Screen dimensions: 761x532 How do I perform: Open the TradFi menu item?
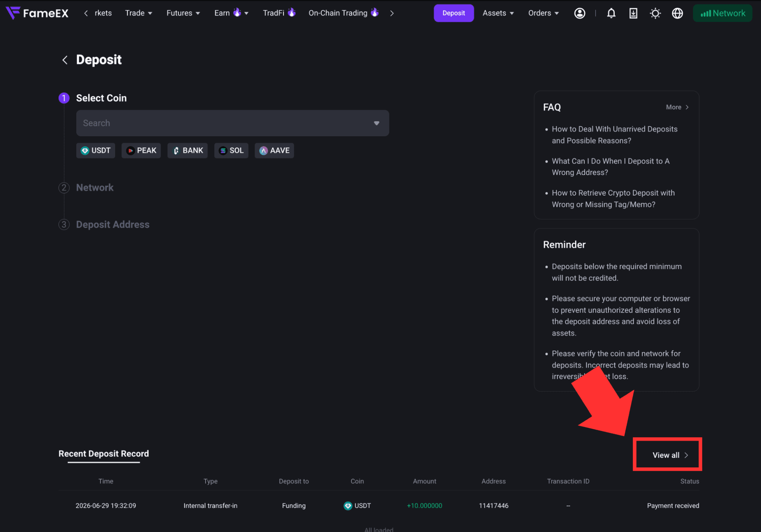point(279,13)
